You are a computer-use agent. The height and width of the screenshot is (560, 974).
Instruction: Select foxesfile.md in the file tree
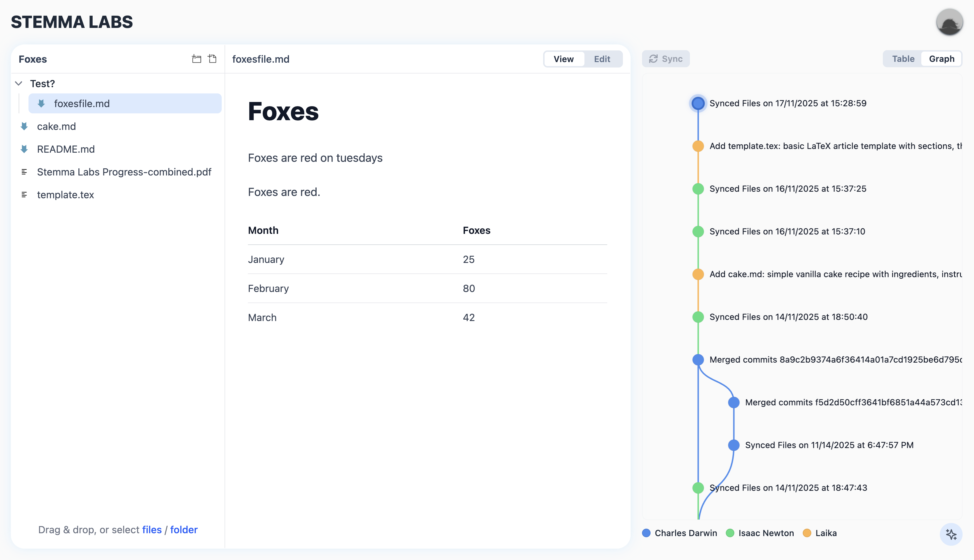[82, 103]
